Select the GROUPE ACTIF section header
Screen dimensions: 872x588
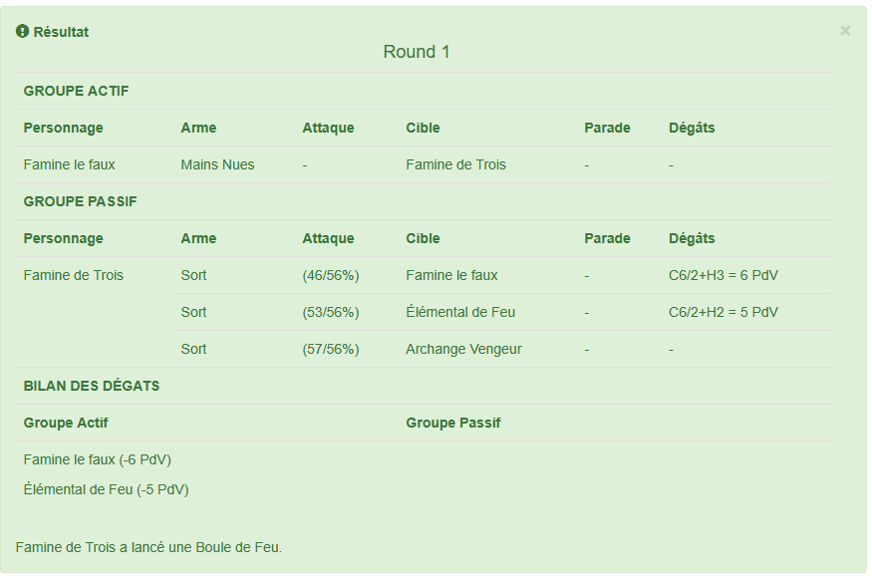click(76, 91)
